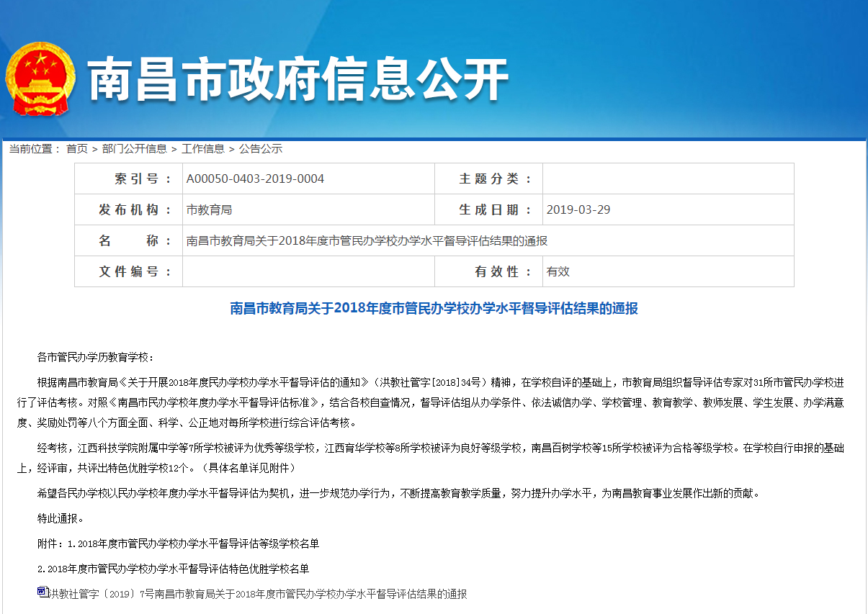Image resolution: width=868 pixels, height=614 pixels.
Task: Select index number A00050-0403-2019-0004
Action: [x=255, y=179]
